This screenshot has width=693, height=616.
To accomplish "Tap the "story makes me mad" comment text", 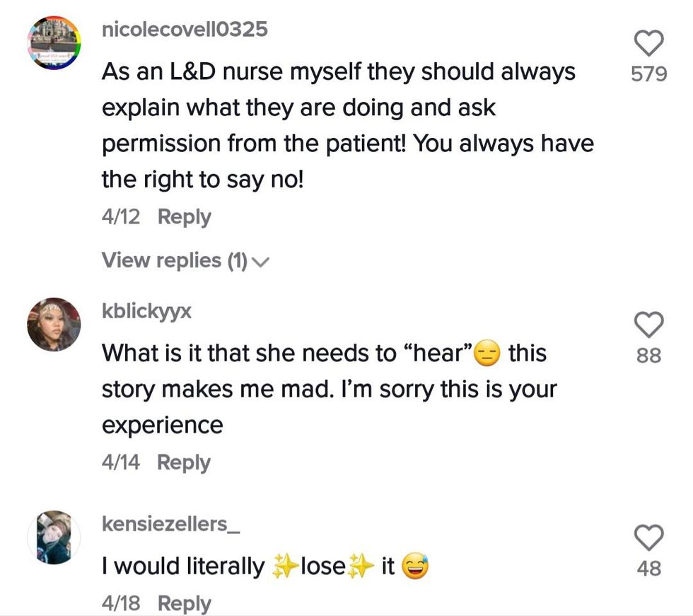I will 329,388.
